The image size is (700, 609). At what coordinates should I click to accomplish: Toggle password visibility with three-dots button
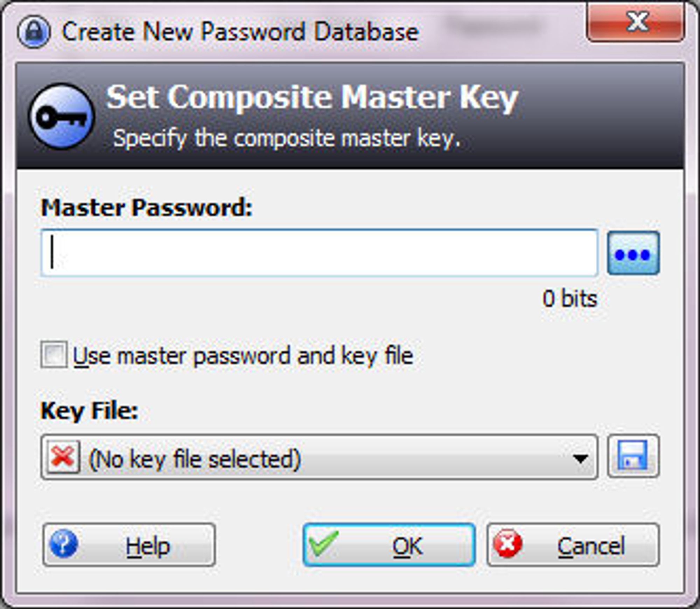633,253
